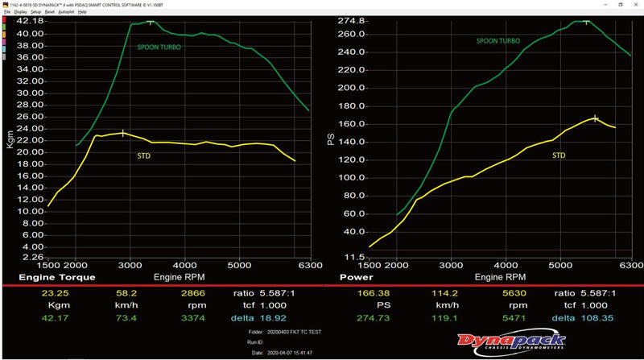The width and height of the screenshot is (644, 360).
Task: Click the STD label on the torque graph
Action: click(145, 155)
